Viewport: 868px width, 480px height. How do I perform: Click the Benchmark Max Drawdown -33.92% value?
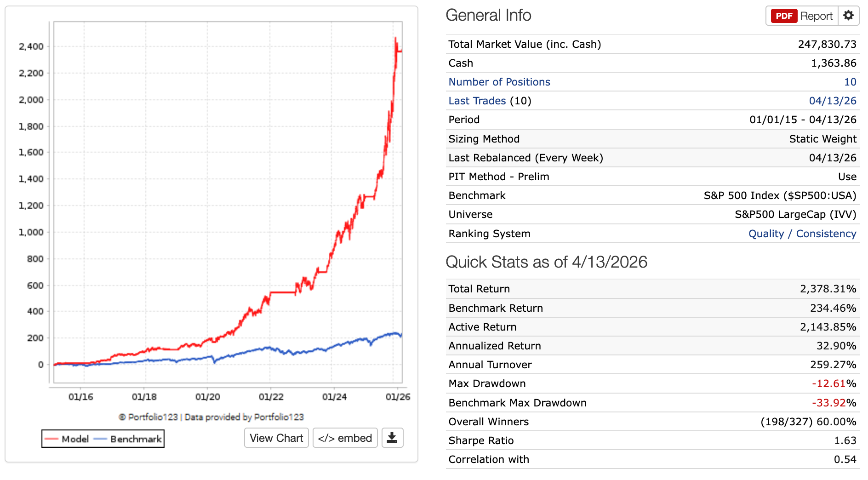point(834,403)
